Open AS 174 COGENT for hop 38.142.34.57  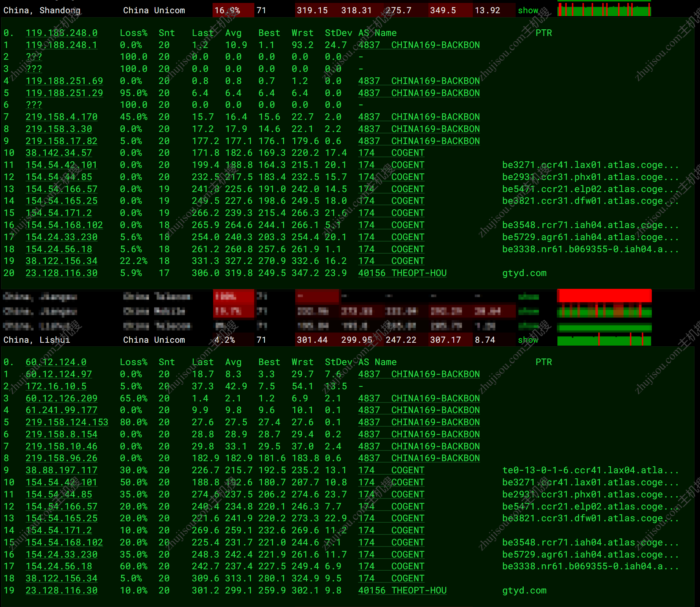(x=391, y=153)
